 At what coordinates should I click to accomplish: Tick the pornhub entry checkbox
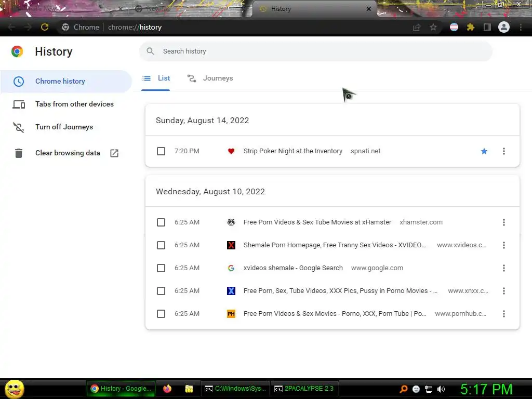[x=161, y=314]
